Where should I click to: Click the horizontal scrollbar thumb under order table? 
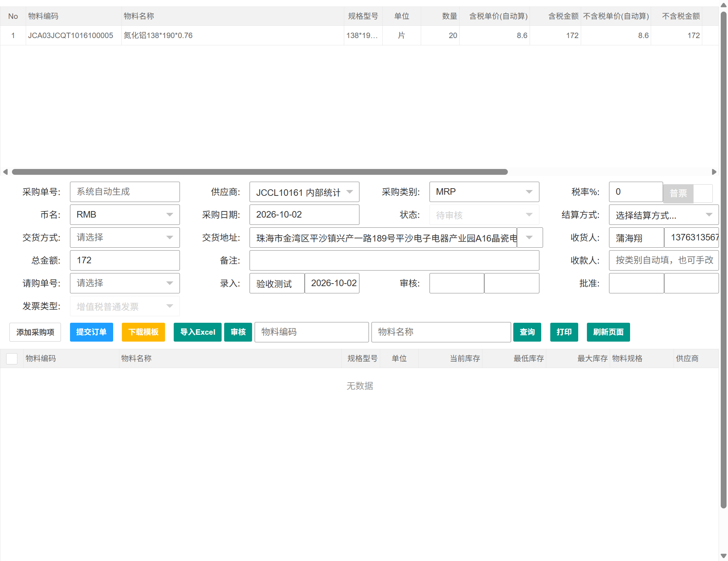pyautogui.click(x=260, y=172)
